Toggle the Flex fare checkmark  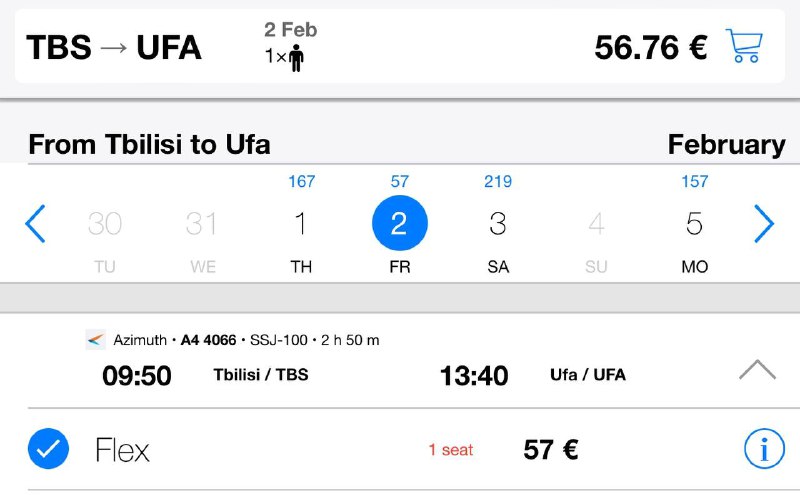[x=48, y=450]
